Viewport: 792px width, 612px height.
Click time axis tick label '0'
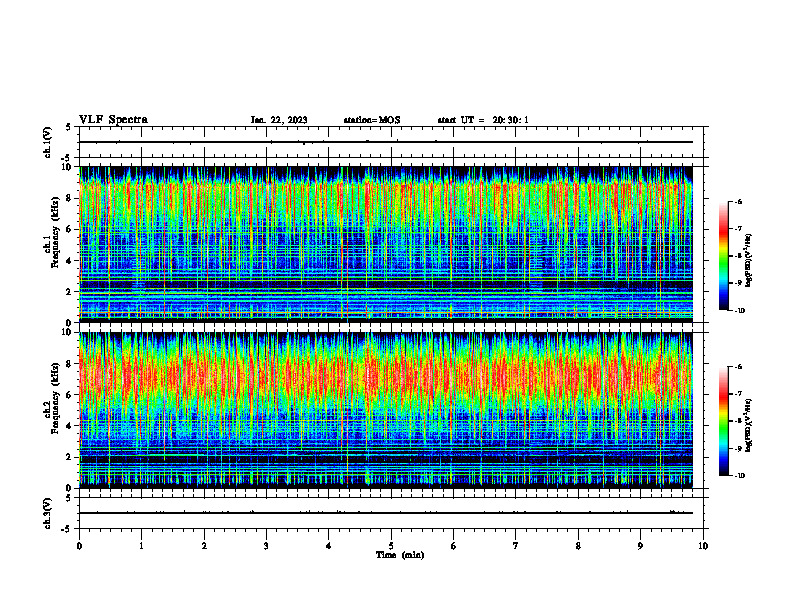click(79, 546)
